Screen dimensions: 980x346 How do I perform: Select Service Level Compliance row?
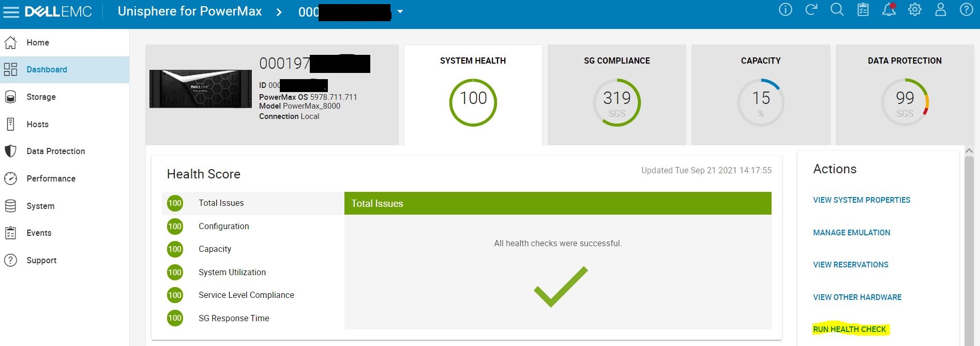click(253, 295)
